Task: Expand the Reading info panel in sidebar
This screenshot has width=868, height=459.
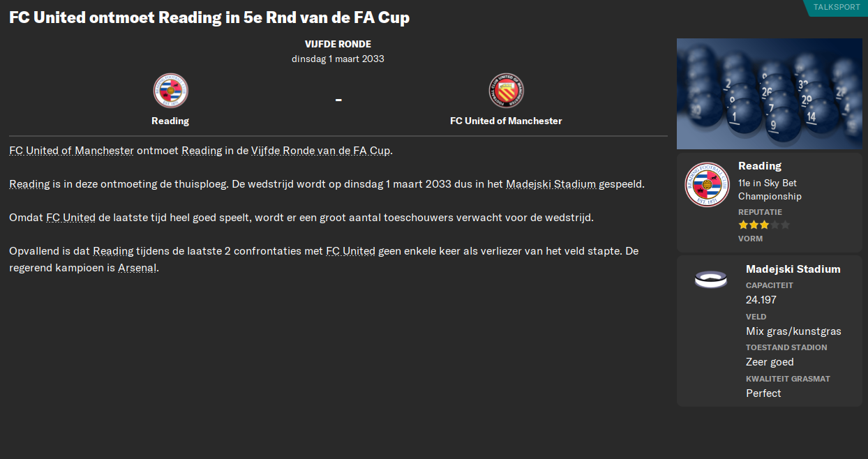Action: click(768, 202)
